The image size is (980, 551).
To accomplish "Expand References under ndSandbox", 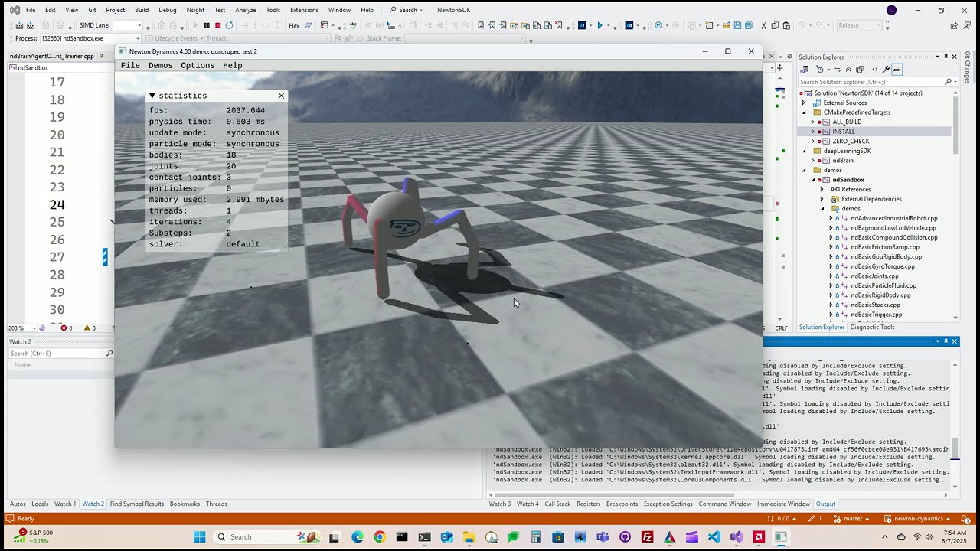I will click(x=822, y=189).
